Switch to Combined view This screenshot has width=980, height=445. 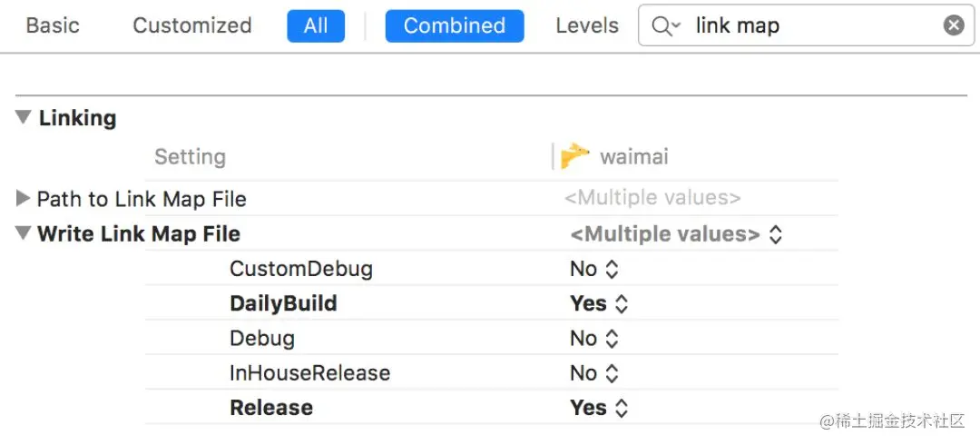[x=454, y=25]
